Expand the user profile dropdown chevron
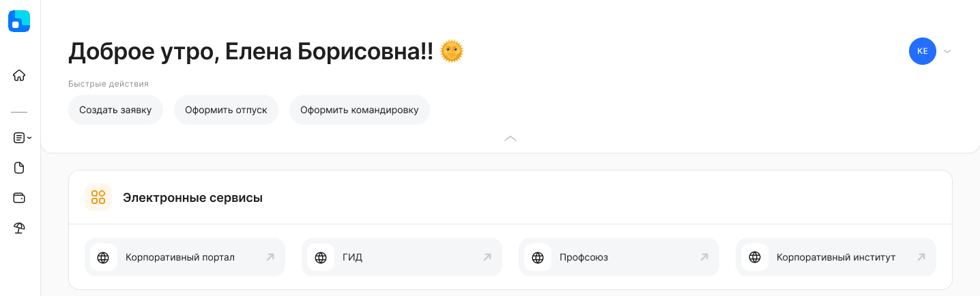The height and width of the screenshot is (296, 980). pyautogui.click(x=947, y=51)
